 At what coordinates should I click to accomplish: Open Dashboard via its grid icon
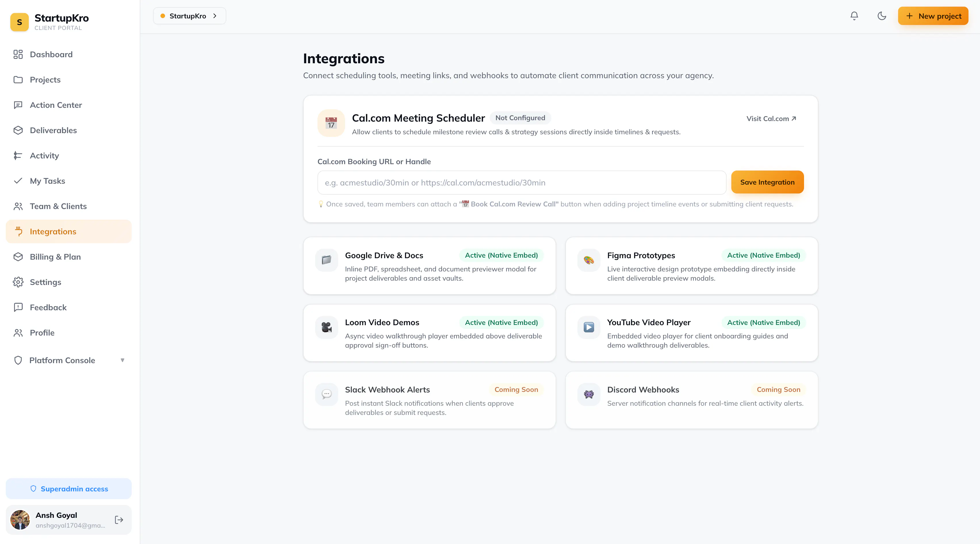18,54
